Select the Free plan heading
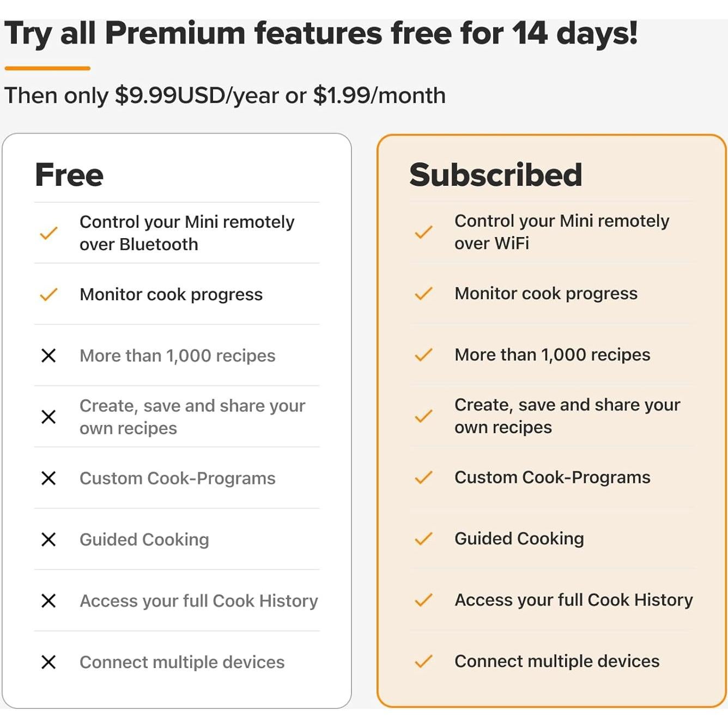This screenshot has height=728, width=728. pyautogui.click(x=69, y=175)
